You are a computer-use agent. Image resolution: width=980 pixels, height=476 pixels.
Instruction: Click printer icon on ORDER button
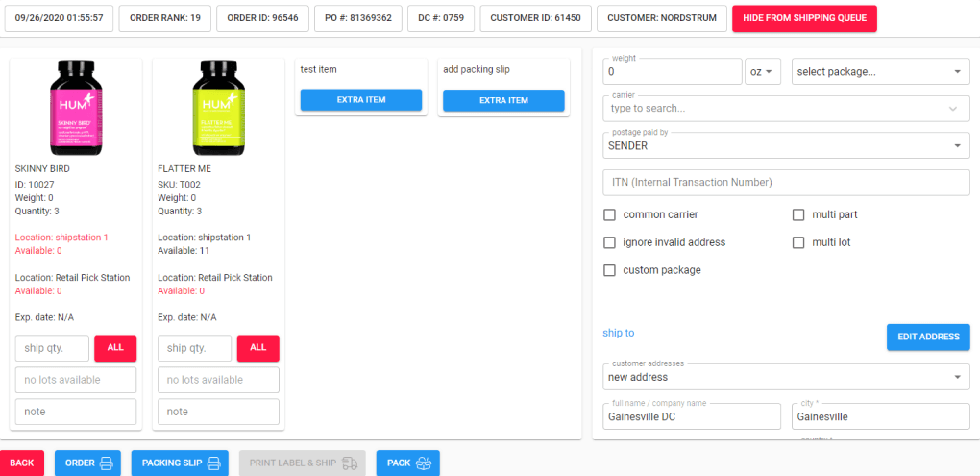point(107,463)
